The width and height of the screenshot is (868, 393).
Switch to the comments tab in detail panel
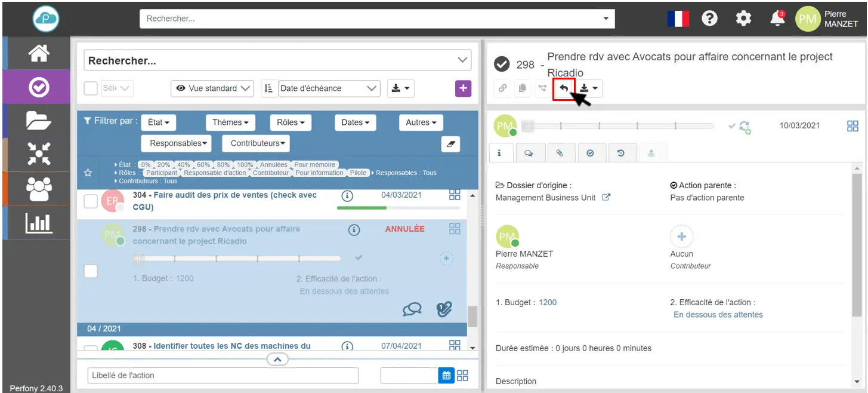coord(529,153)
